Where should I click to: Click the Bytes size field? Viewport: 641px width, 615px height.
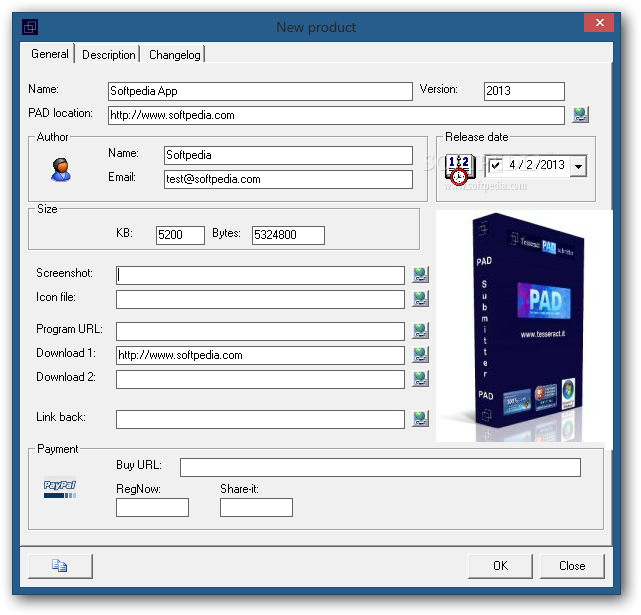(x=288, y=236)
